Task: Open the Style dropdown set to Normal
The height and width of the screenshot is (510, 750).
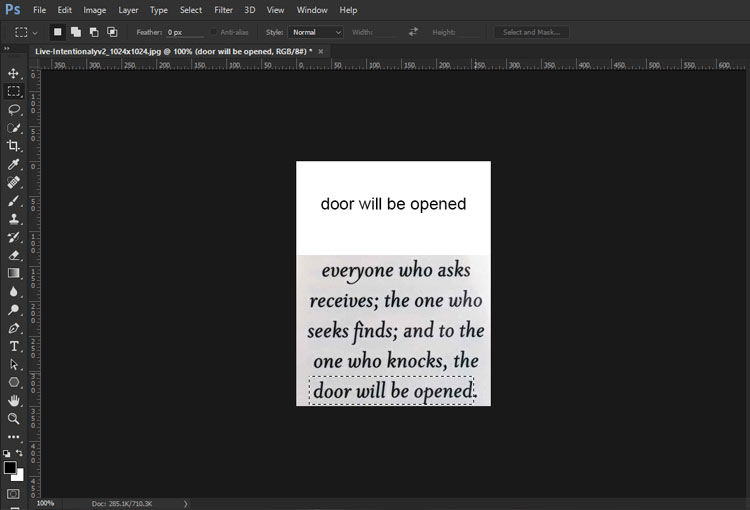Action: coord(316,32)
